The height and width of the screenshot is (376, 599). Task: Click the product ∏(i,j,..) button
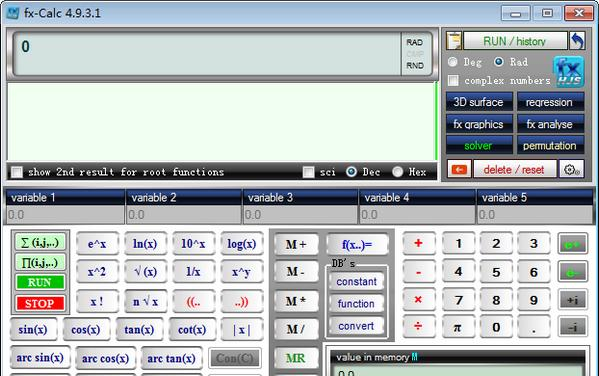(x=40, y=263)
